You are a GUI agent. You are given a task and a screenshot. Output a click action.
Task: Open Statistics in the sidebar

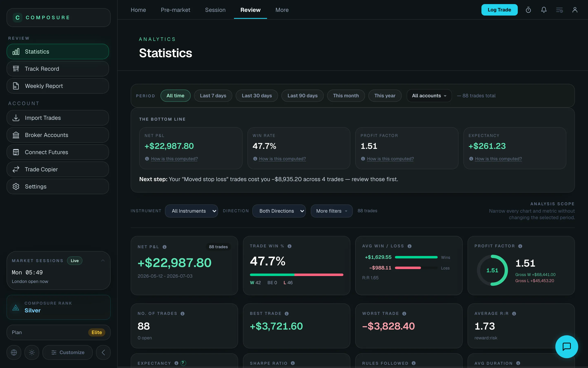[58, 52]
